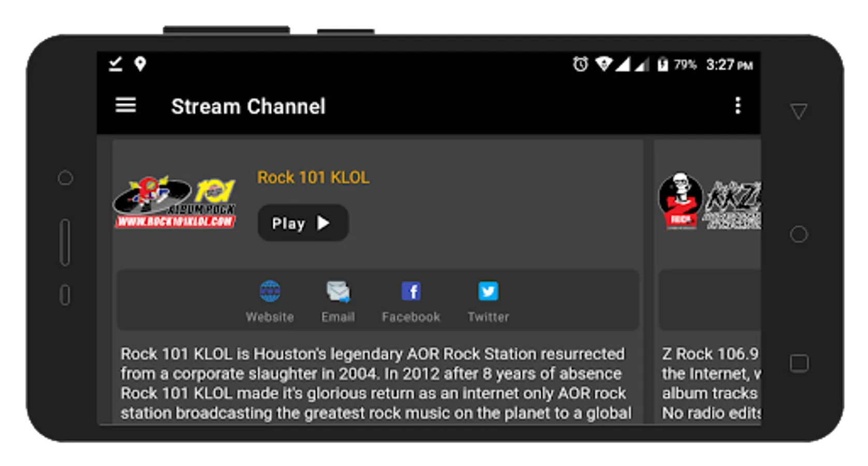Click the Rock 101 KLOL description text
868x466 pixels.
pyautogui.click(x=376, y=383)
